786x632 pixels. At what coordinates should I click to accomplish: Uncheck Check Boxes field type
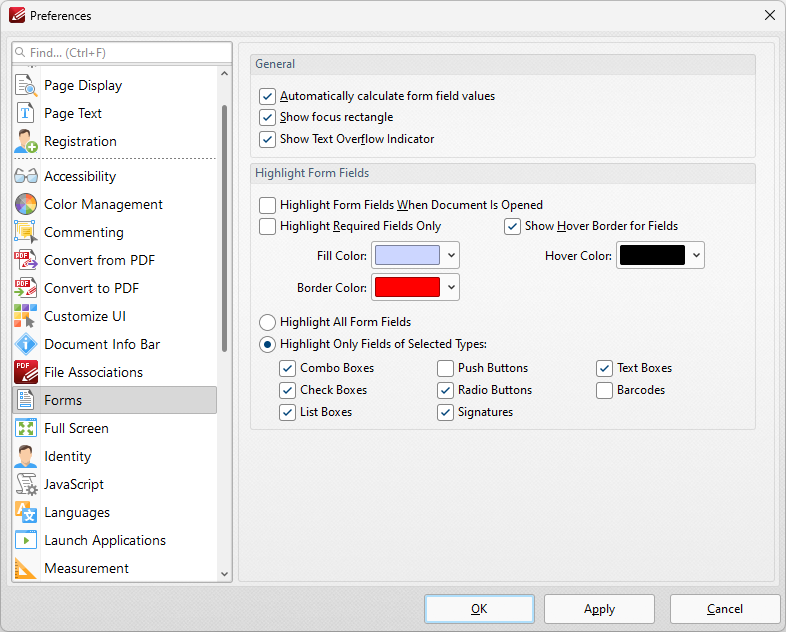point(287,390)
